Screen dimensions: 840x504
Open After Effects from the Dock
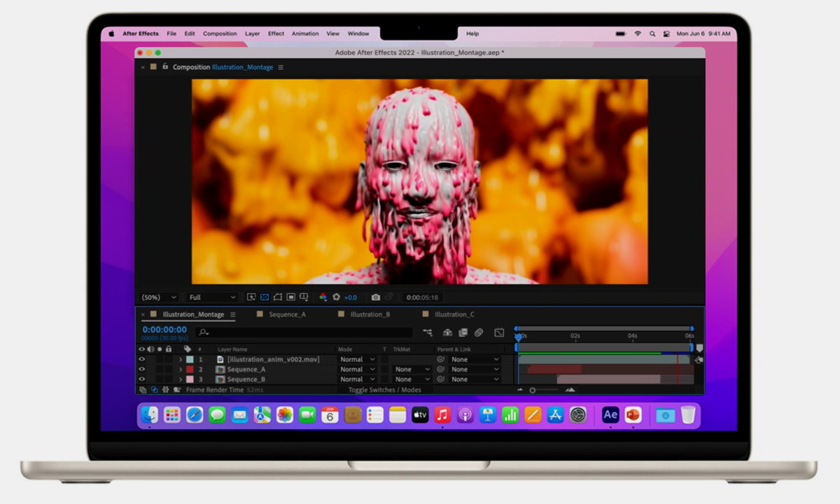610,414
